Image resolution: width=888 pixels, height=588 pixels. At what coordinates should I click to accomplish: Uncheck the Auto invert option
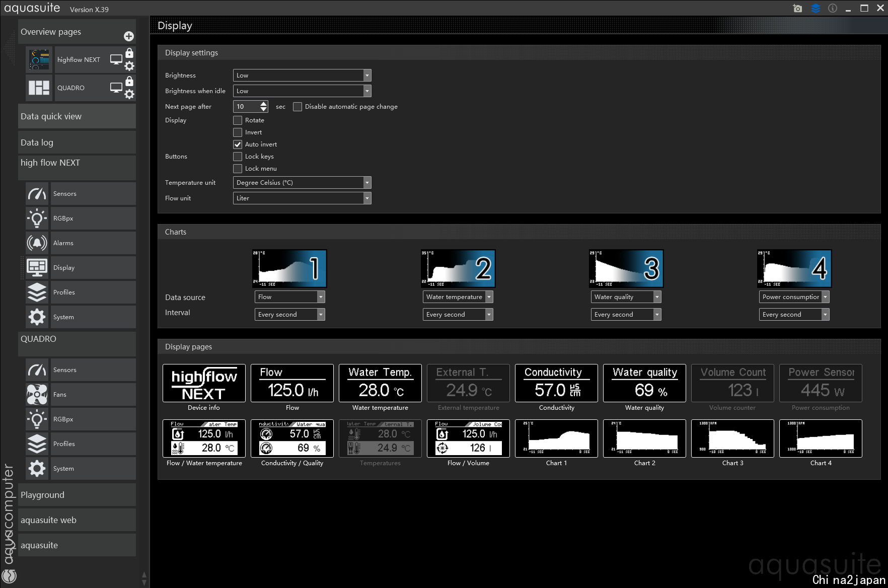[x=238, y=144]
